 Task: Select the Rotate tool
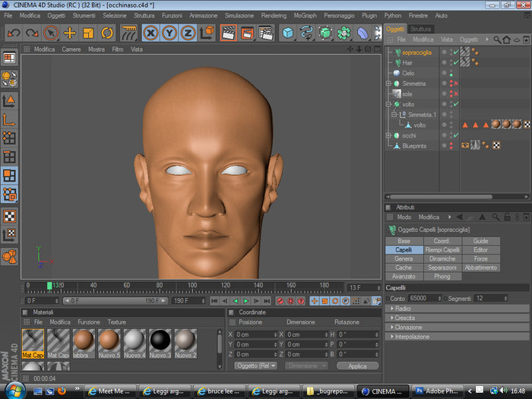click(x=106, y=33)
